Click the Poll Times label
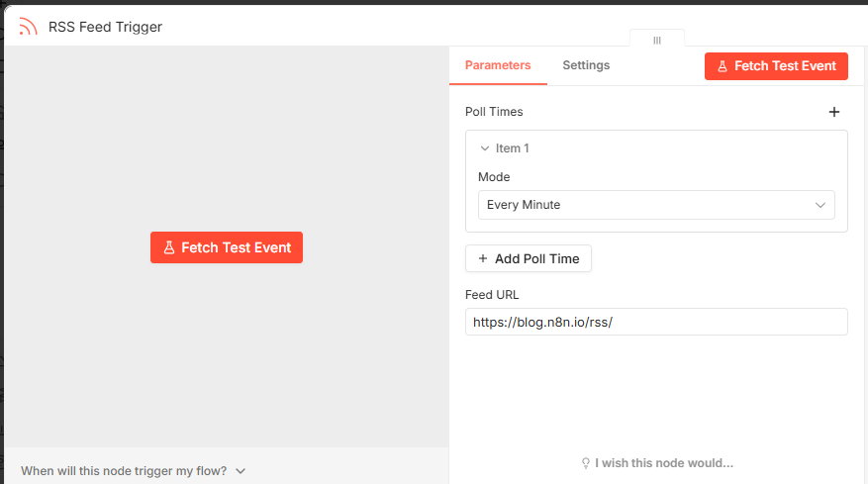 point(494,112)
